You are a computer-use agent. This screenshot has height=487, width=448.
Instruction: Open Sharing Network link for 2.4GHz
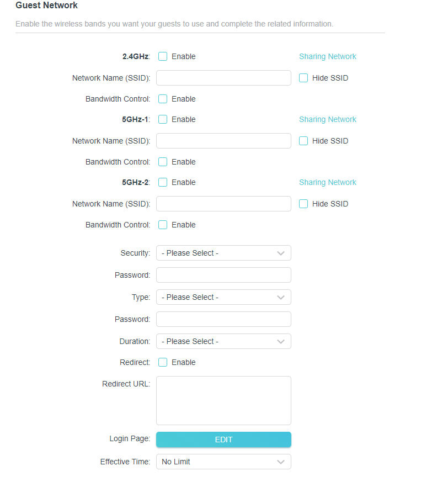point(328,56)
